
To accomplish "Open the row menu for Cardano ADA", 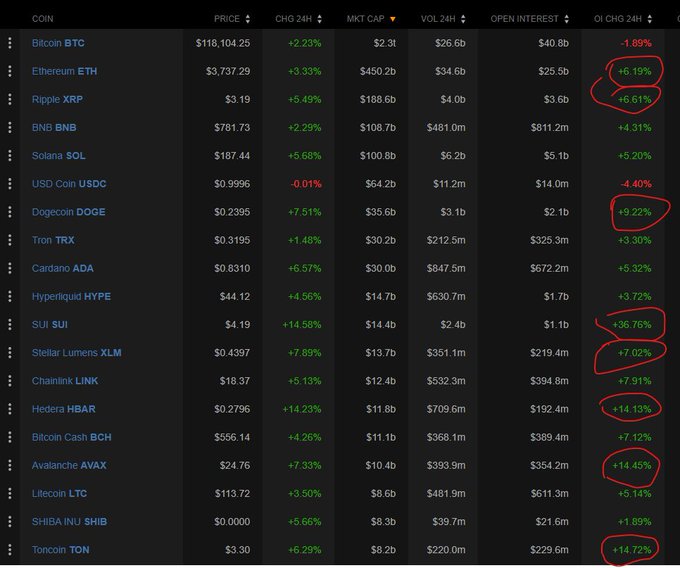I will tap(10, 268).
